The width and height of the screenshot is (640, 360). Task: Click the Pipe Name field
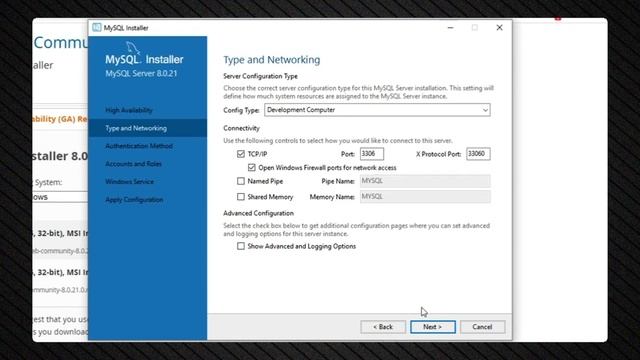coord(425,181)
